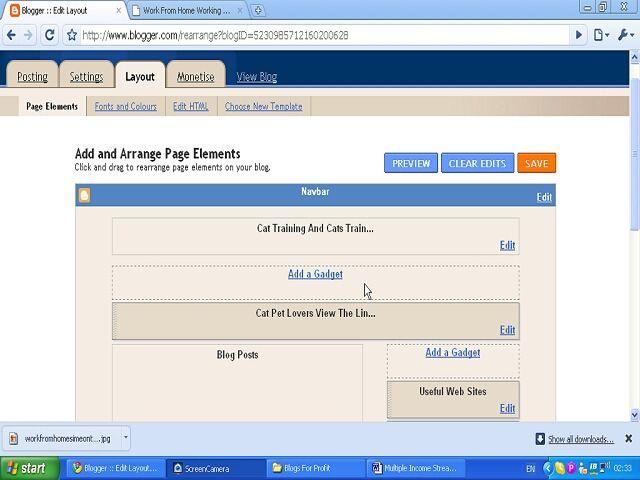Click the URL address field
Screen dimensions: 640x480
point(320,35)
